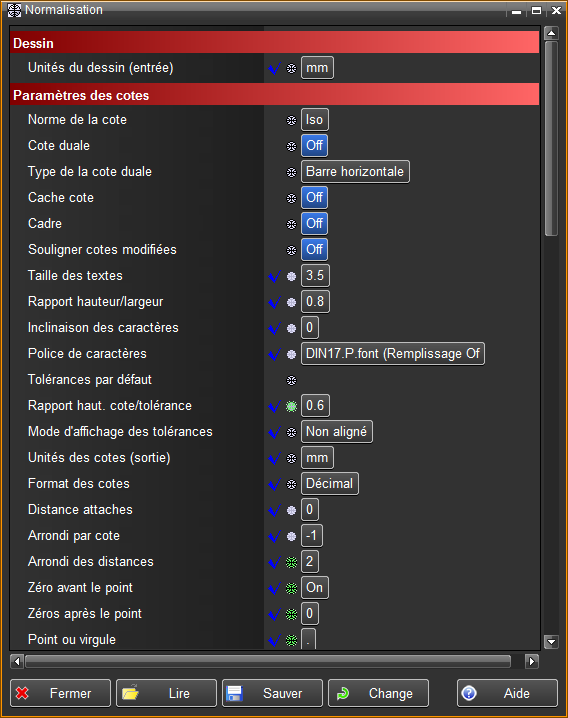Click the green gear icon for Arrondi des distances
The width and height of the screenshot is (568, 718).
(291, 562)
